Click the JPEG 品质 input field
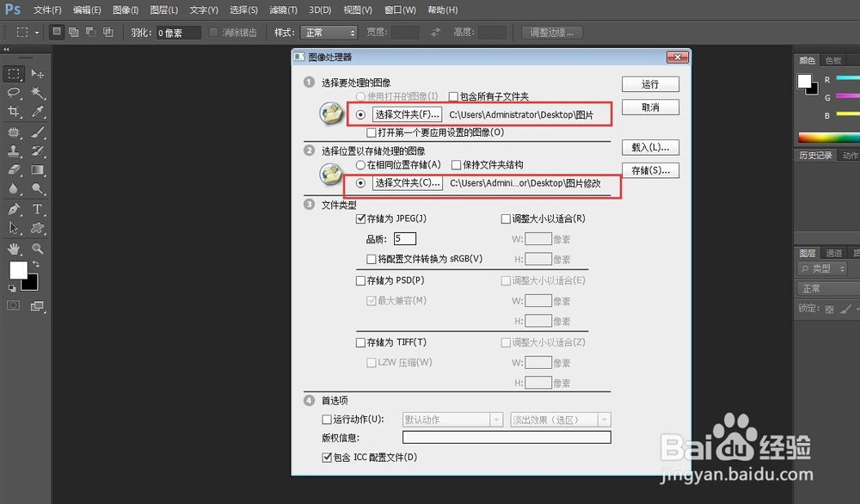This screenshot has width=860, height=504. (404, 238)
